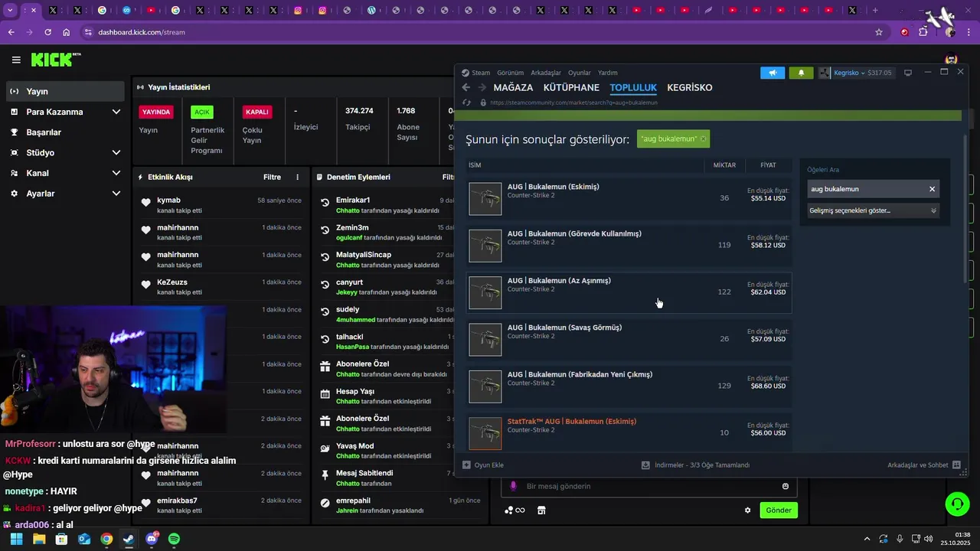The image size is (980, 551).
Task: Expand the Stüdyo sidebar section
Action: [116, 152]
